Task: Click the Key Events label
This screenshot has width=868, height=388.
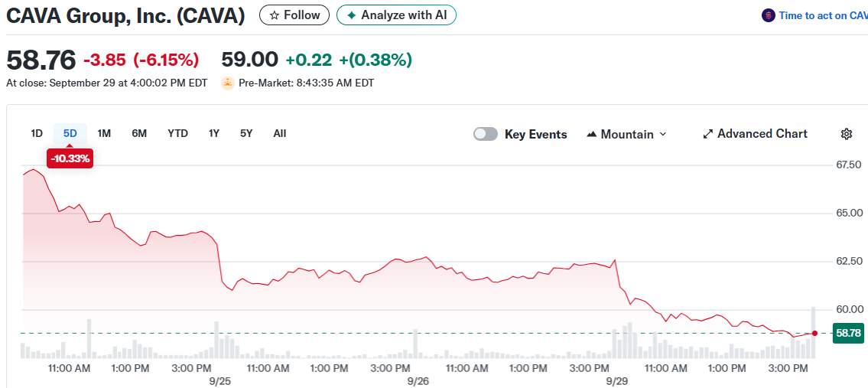Action: [536, 134]
